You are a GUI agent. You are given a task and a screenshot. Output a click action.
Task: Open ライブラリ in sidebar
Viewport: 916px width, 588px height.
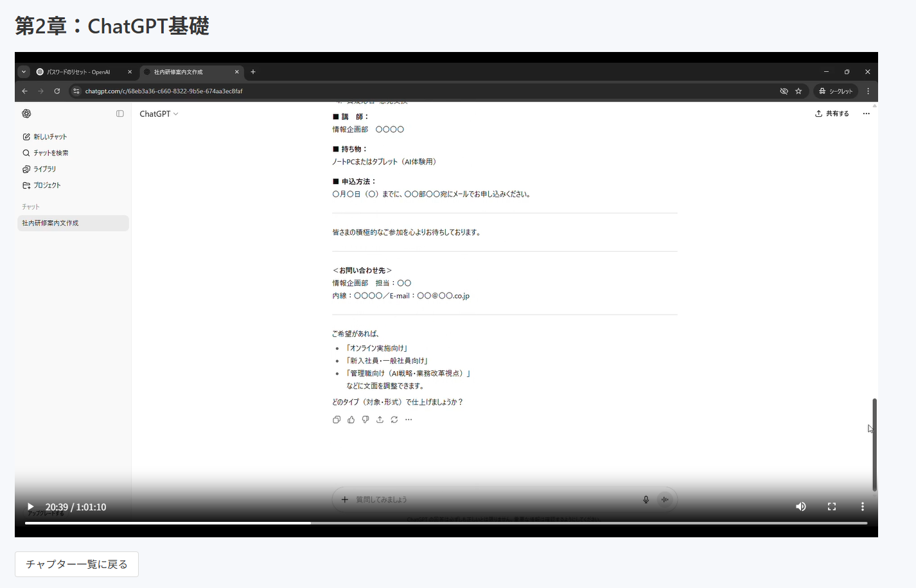(39, 169)
